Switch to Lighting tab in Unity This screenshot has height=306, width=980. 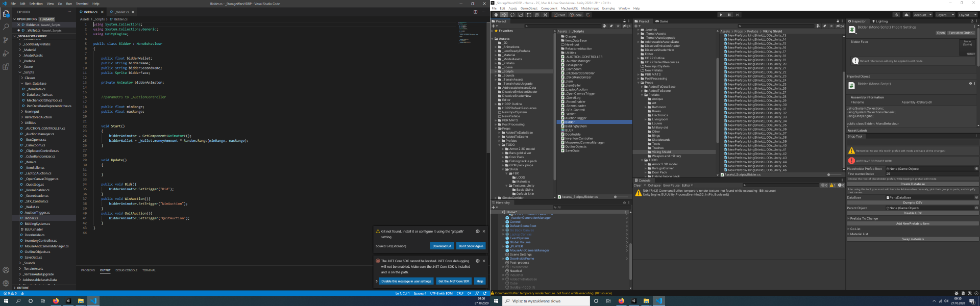880,21
